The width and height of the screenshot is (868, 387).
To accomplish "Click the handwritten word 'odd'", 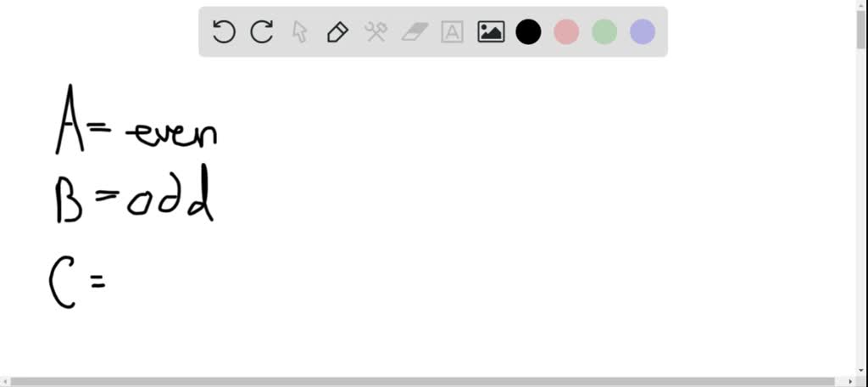I will click(170, 194).
